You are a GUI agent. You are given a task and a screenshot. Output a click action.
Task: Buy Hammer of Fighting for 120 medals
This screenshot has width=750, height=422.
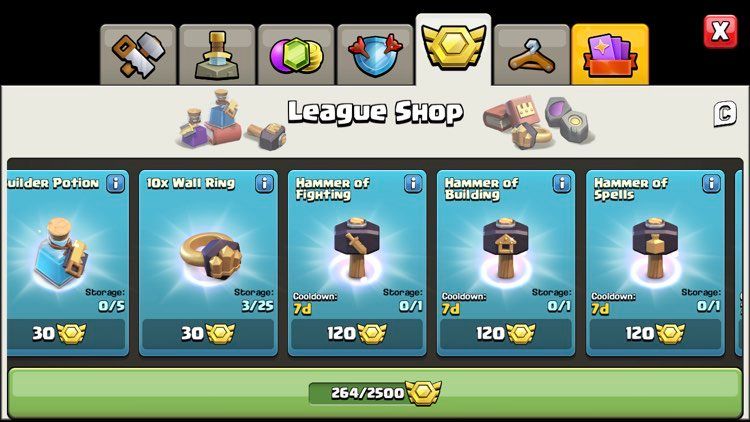pyautogui.click(x=357, y=333)
